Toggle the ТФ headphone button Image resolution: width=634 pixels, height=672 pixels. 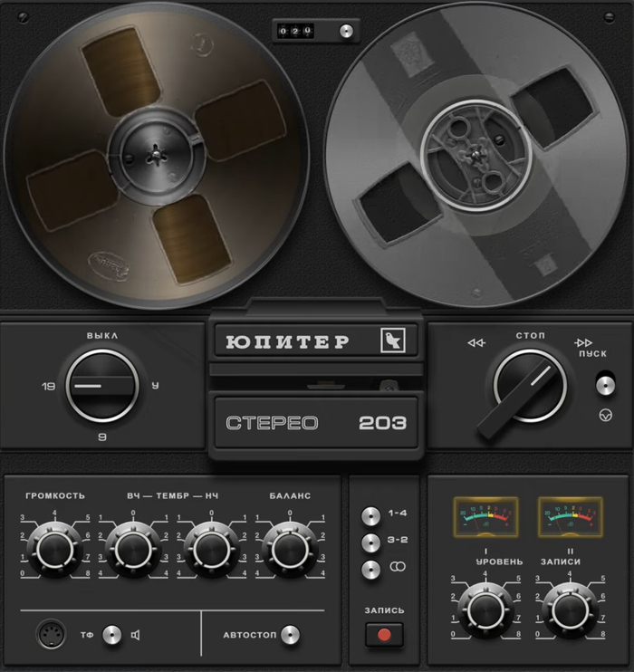click(111, 635)
